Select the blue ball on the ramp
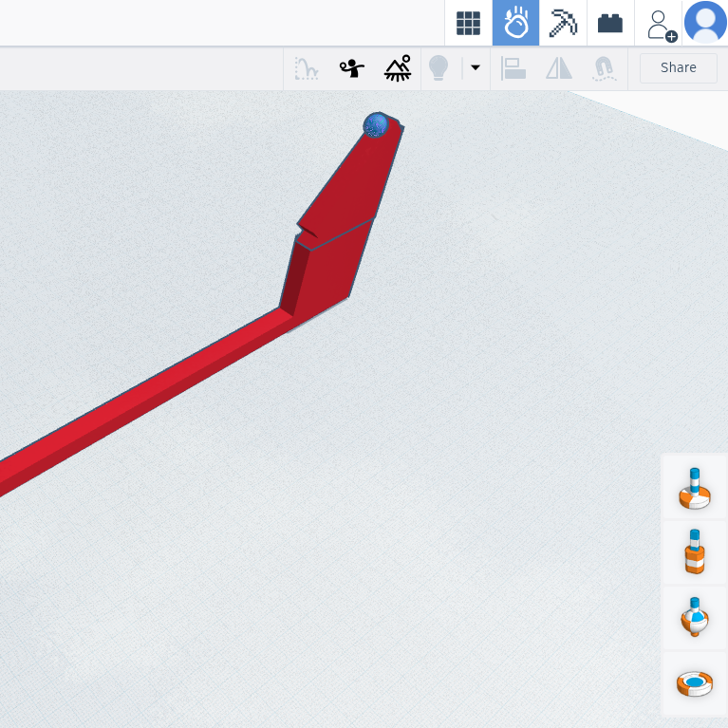728x728 pixels. [376, 125]
